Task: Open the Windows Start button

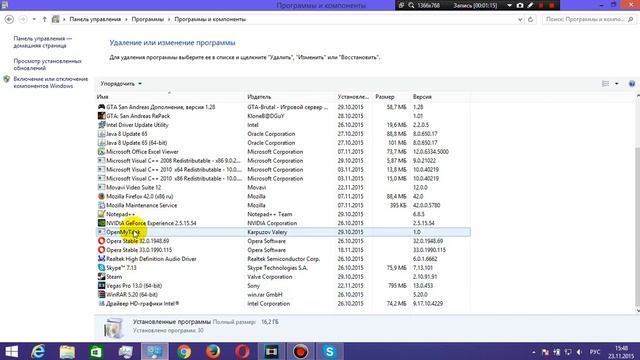Action: click(x=11, y=351)
